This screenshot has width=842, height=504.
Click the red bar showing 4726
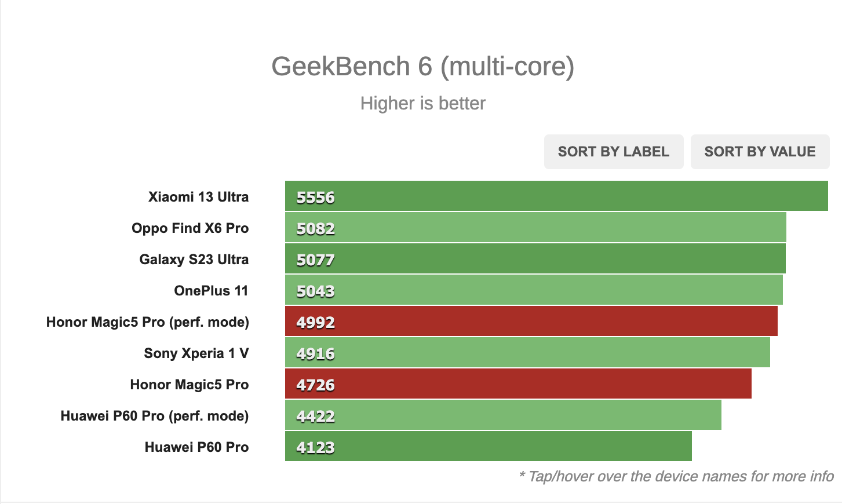(x=518, y=384)
